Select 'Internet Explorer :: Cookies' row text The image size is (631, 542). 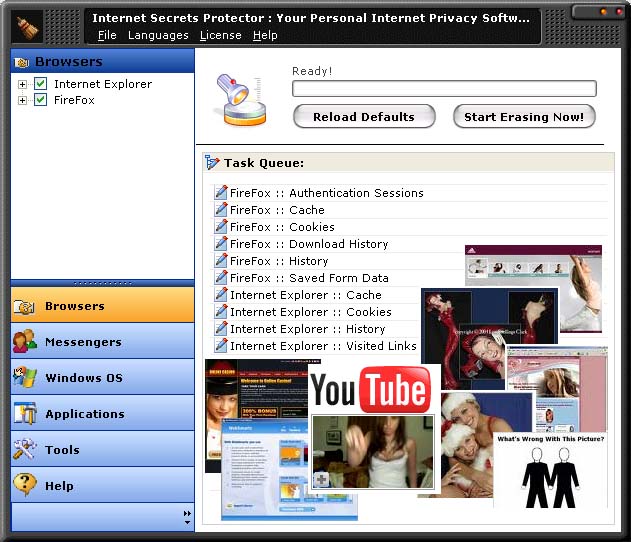coord(311,312)
